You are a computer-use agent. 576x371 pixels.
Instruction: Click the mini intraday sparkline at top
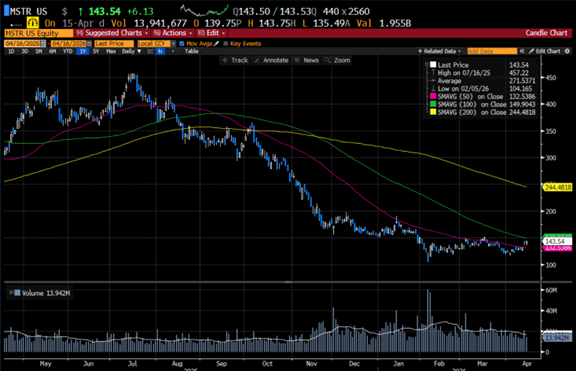pos(204,11)
